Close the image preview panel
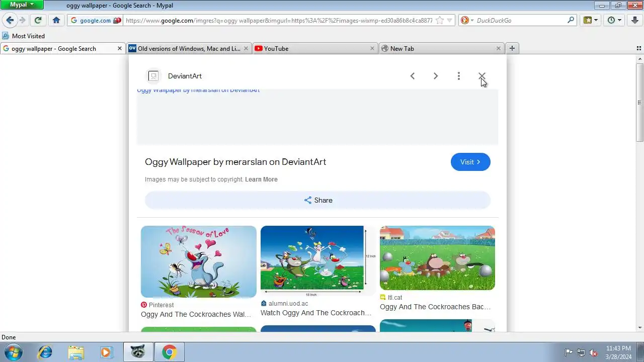This screenshot has width=644, height=362. pyautogui.click(x=481, y=76)
